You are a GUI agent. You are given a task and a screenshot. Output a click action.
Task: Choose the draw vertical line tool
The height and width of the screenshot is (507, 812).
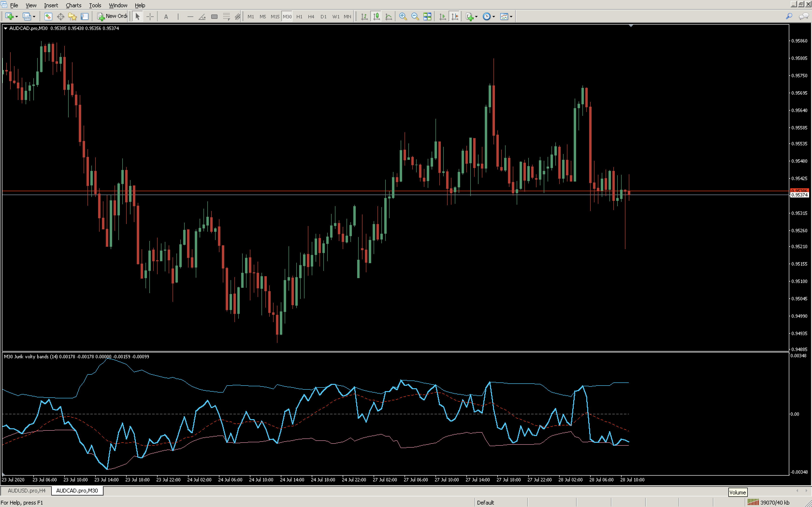click(x=178, y=16)
